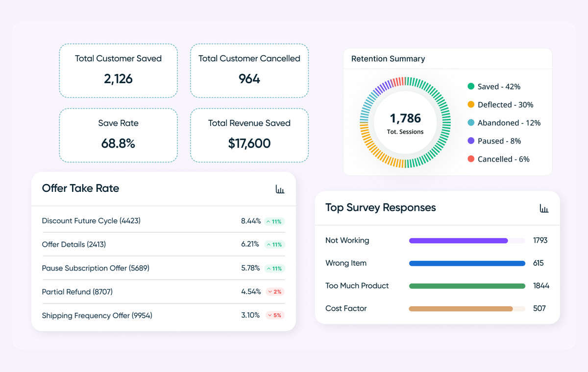Click the red Cancelled legend dot
This screenshot has height=372, width=588.
coord(471,159)
